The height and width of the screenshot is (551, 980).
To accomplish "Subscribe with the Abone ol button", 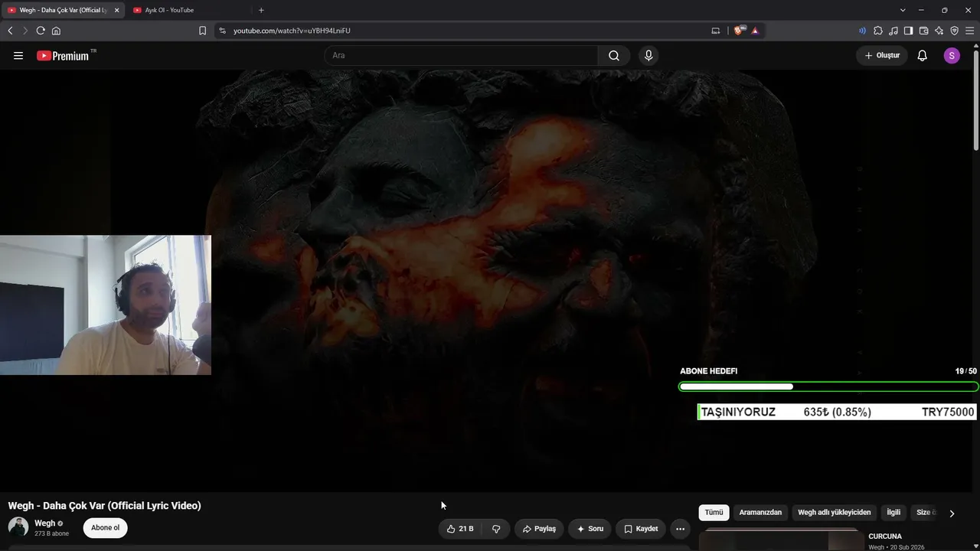I will click(x=106, y=528).
